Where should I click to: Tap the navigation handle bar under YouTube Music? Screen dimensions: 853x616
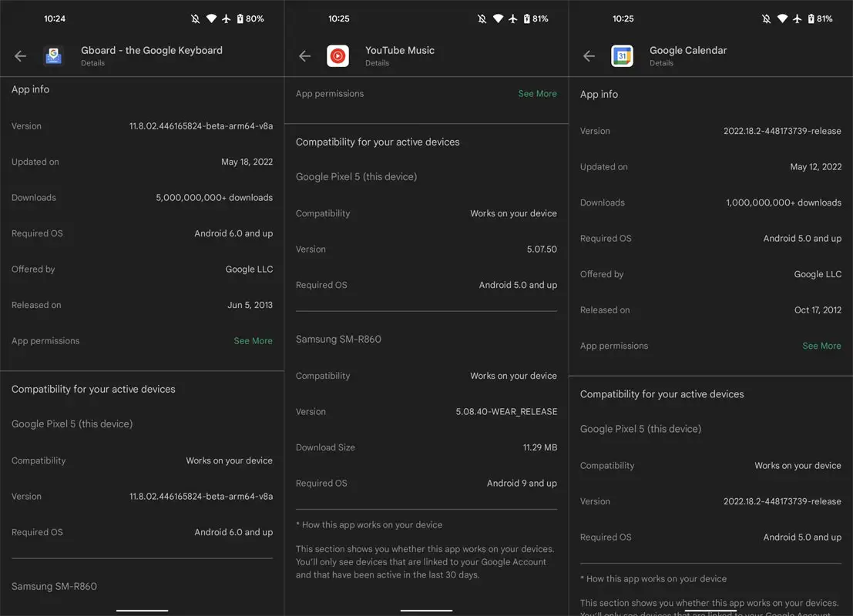pos(426,611)
